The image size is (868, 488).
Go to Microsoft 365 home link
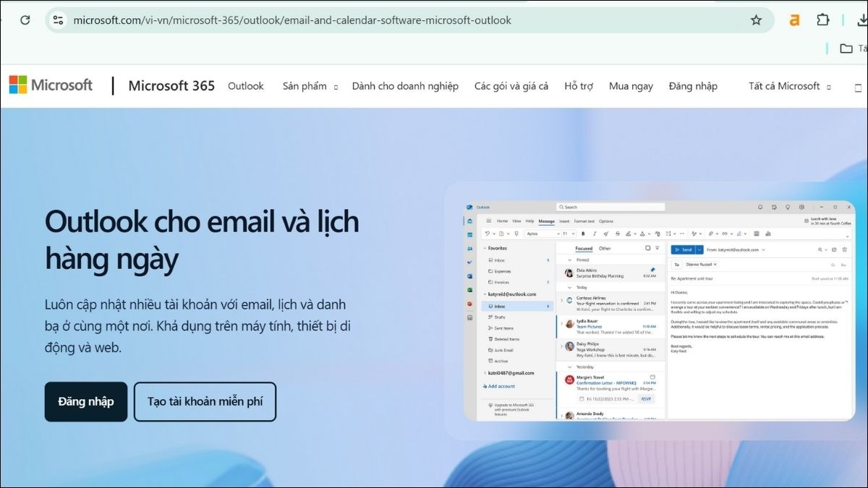pos(171,86)
